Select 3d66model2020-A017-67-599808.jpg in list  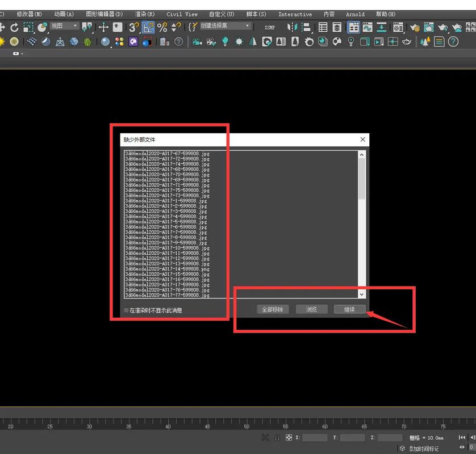167,153
